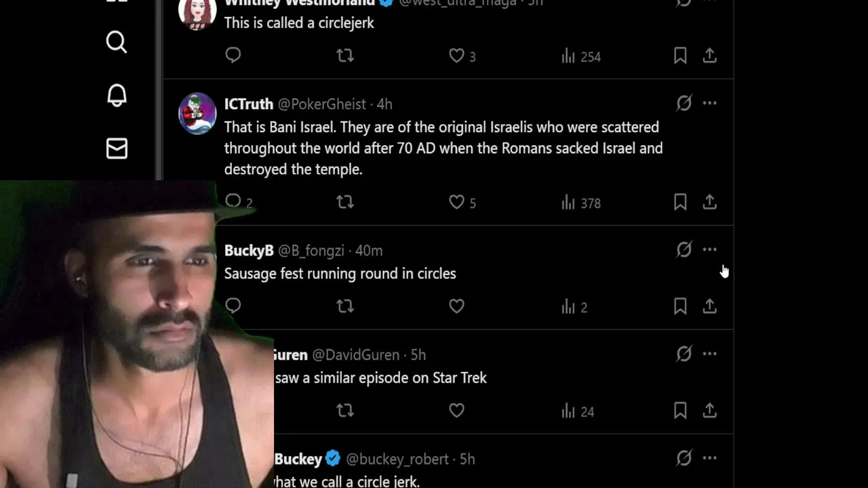
Task: Open ICTruth profile name link
Action: point(249,104)
